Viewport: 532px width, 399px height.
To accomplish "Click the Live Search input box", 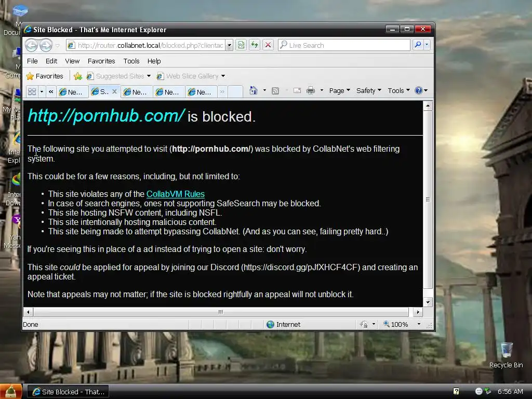I will coord(344,45).
